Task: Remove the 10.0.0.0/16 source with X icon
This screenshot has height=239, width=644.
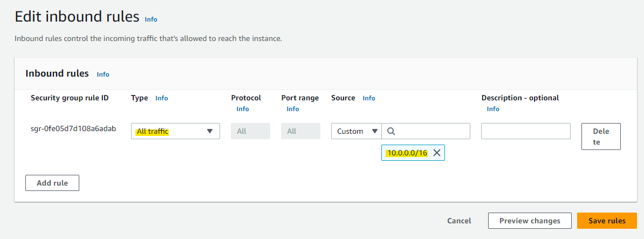Action: [x=436, y=153]
